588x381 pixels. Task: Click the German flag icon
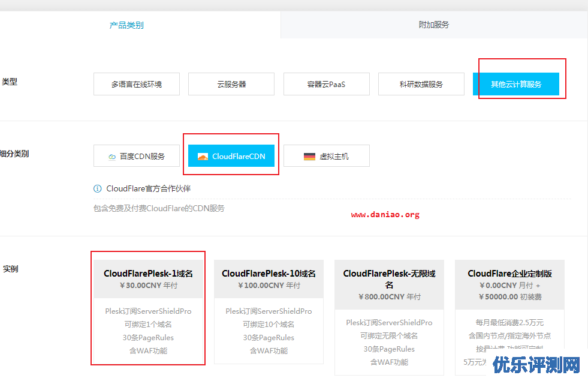point(309,157)
